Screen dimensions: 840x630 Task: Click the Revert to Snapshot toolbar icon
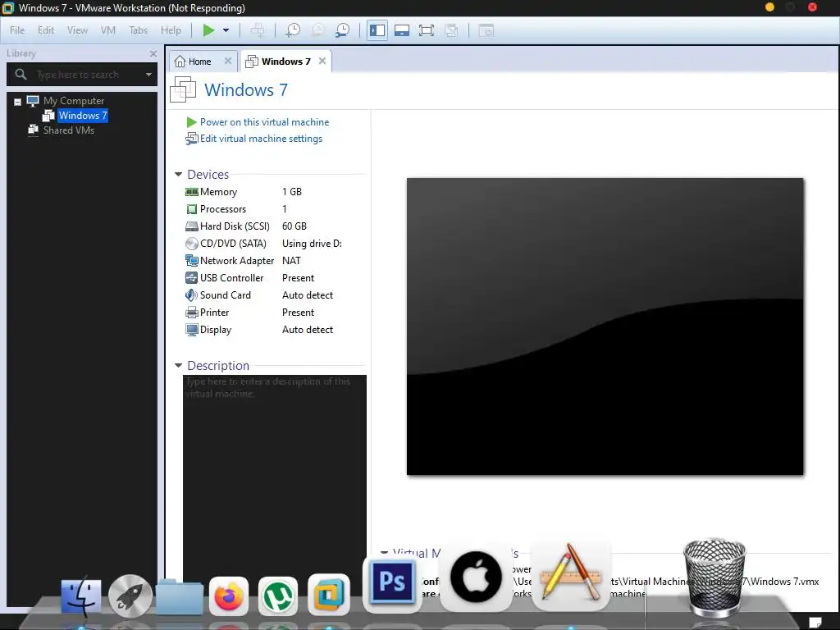click(317, 30)
